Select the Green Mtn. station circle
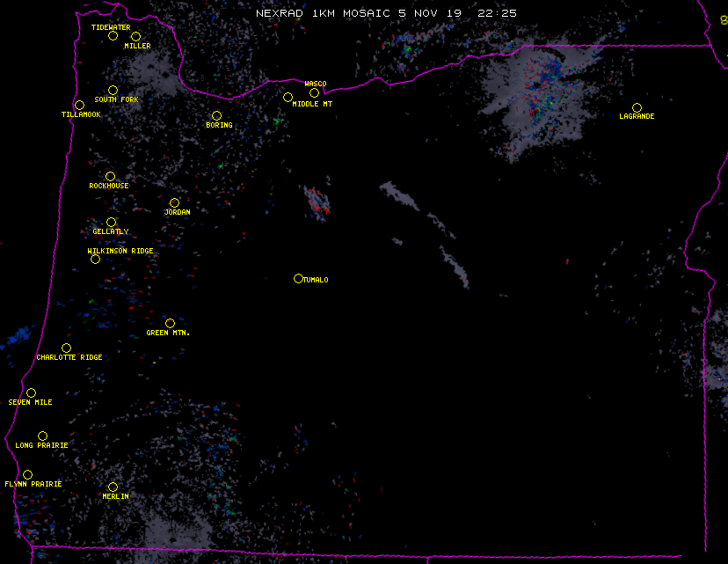This screenshot has height=564, width=728. (x=170, y=324)
